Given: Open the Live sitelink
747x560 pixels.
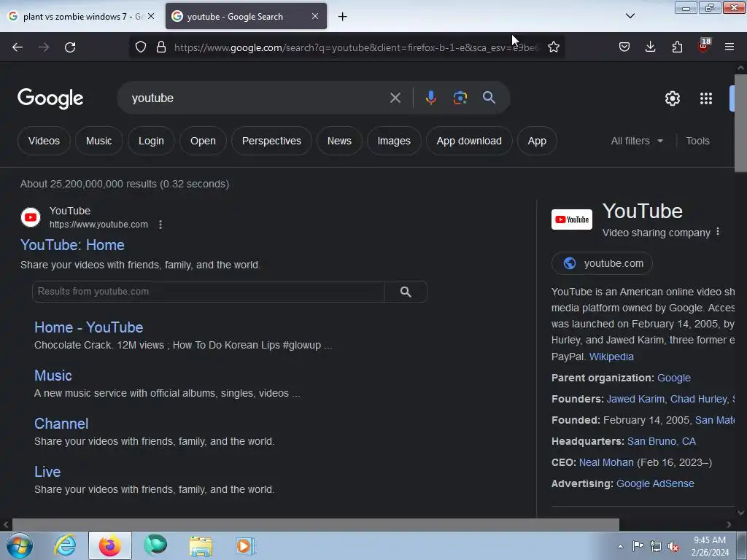Looking at the screenshot, I should tap(47, 472).
